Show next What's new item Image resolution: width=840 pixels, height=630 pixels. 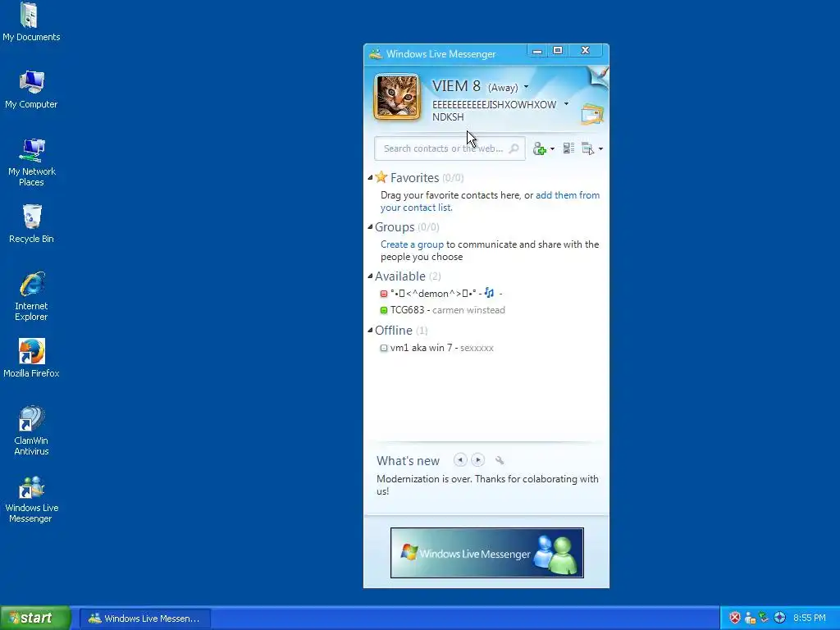(x=478, y=459)
